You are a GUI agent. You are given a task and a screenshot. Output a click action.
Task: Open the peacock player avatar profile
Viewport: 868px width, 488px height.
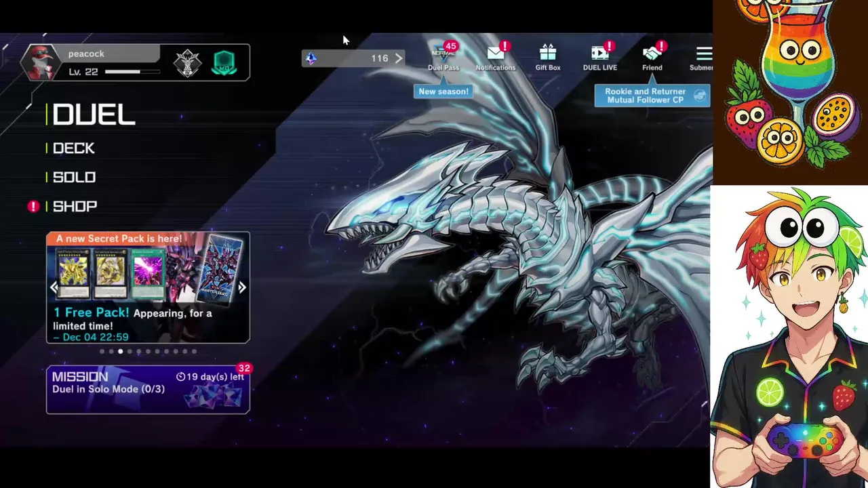[x=41, y=63]
